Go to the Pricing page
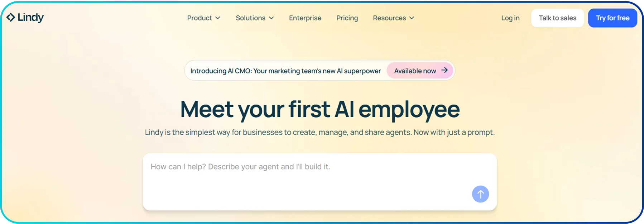 (x=347, y=18)
